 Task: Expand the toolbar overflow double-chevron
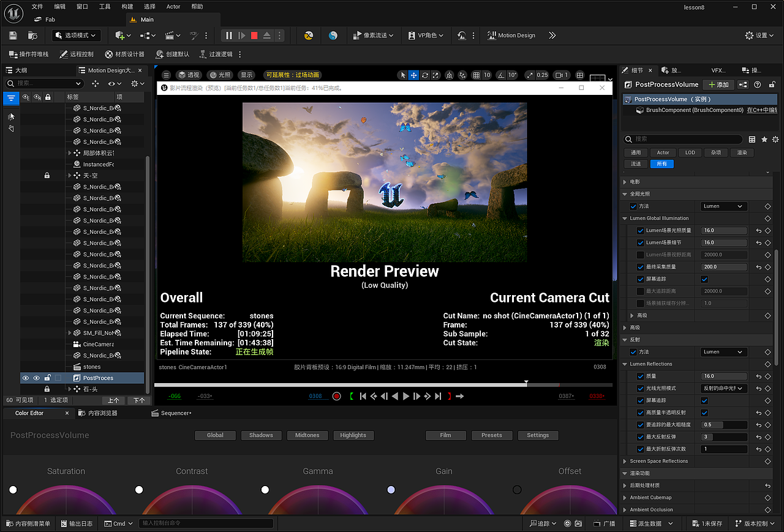(x=552, y=36)
